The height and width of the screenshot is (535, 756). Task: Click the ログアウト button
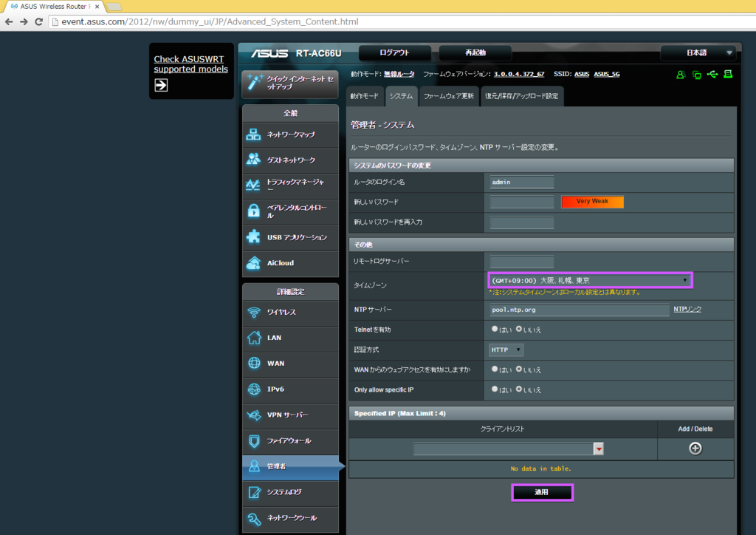394,52
